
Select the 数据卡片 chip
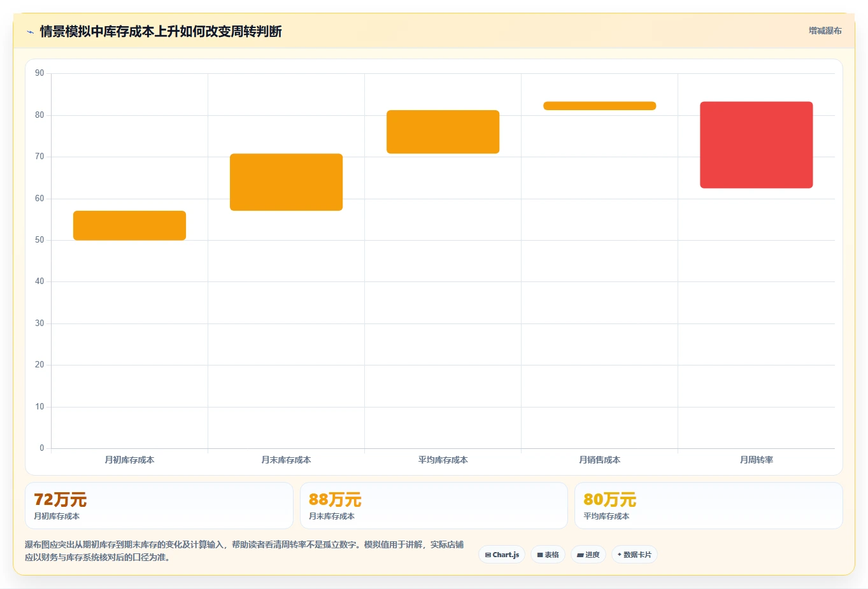click(634, 555)
